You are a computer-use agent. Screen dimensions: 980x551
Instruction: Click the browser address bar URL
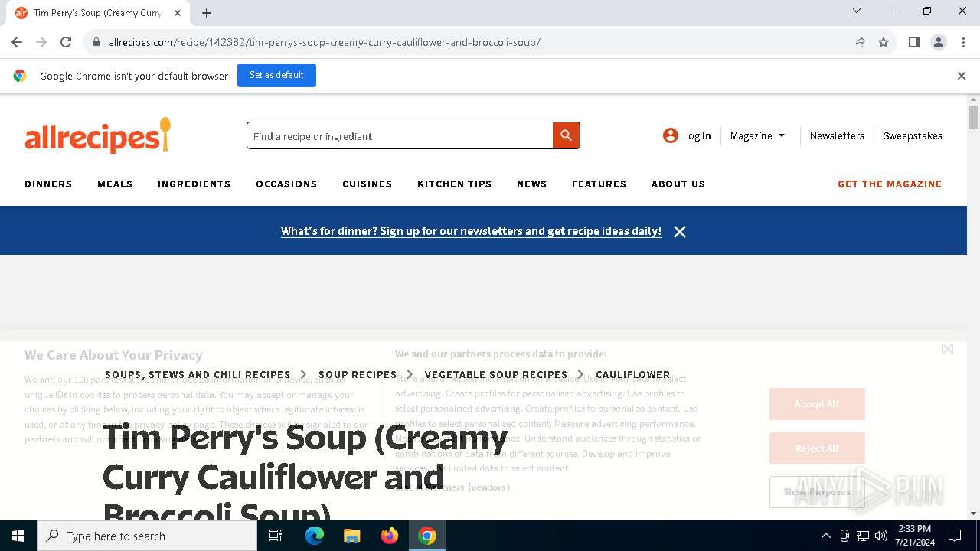click(x=325, y=42)
